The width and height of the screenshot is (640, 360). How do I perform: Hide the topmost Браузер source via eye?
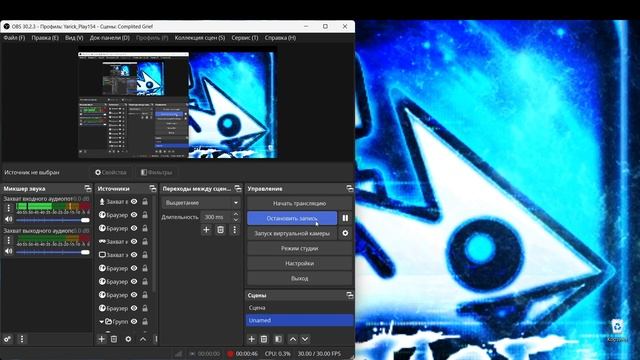[134, 215]
